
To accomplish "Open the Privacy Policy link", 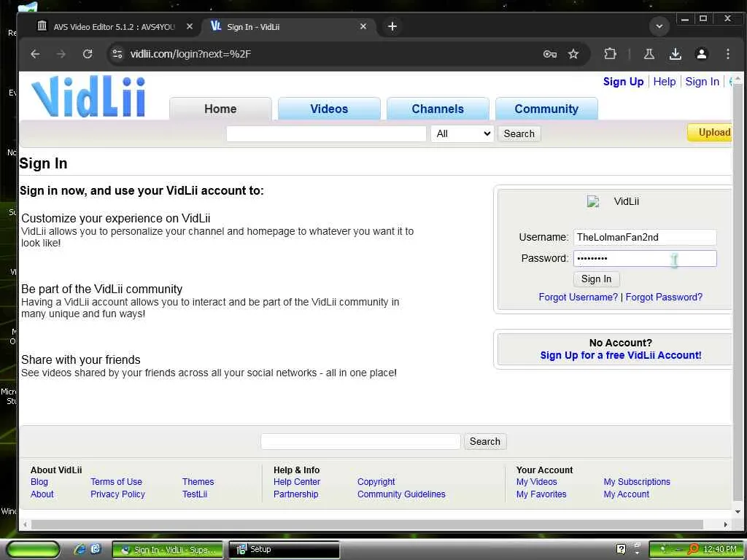I will 117,494.
